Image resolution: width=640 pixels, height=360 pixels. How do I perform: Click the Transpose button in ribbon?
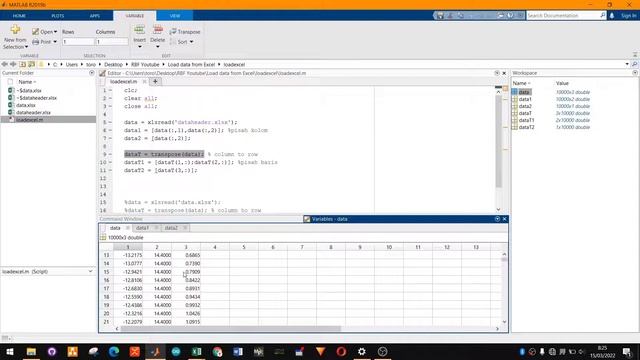pyautogui.click(x=185, y=32)
